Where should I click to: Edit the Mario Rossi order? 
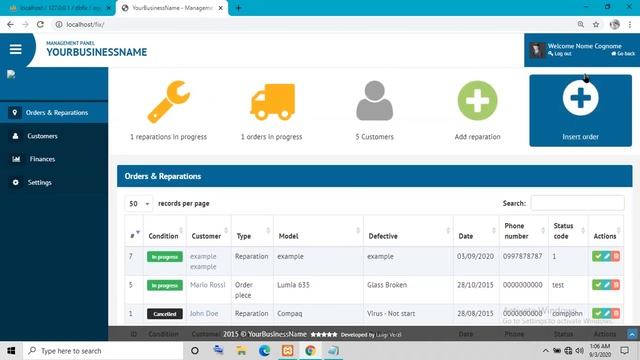tap(607, 285)
